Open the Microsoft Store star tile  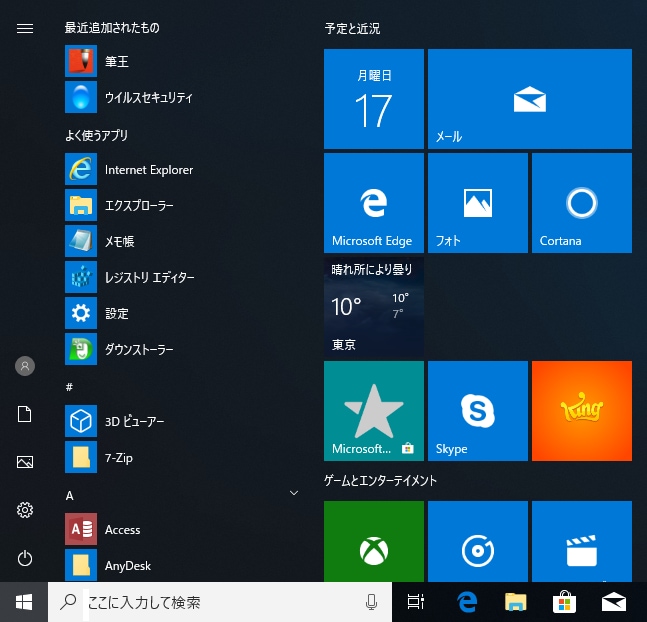coord(374,411)
